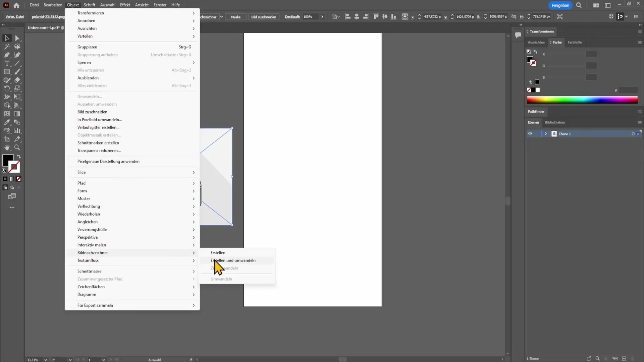Click the color spectrum bar
The image size is (644, 362).
tap(582, 100)
